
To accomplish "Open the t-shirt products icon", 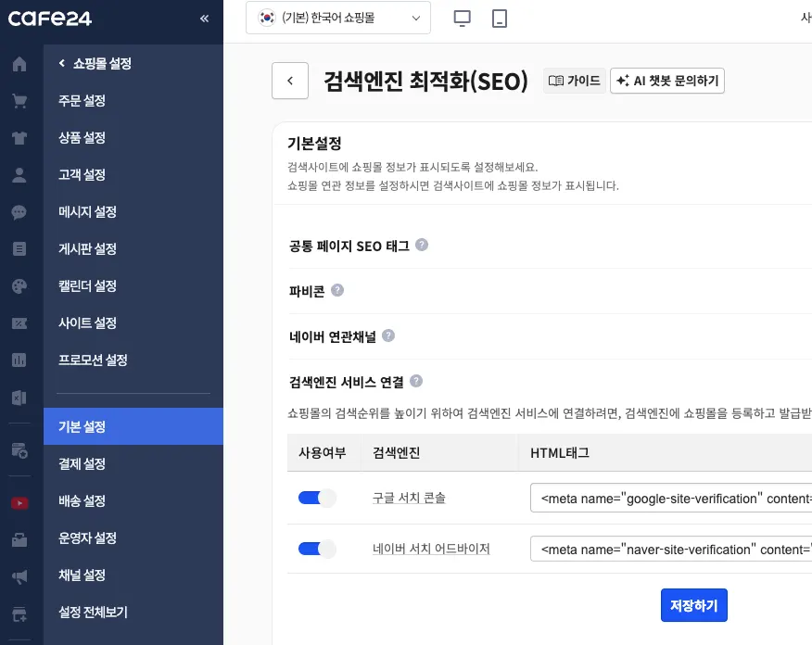I will pos(19,138).
